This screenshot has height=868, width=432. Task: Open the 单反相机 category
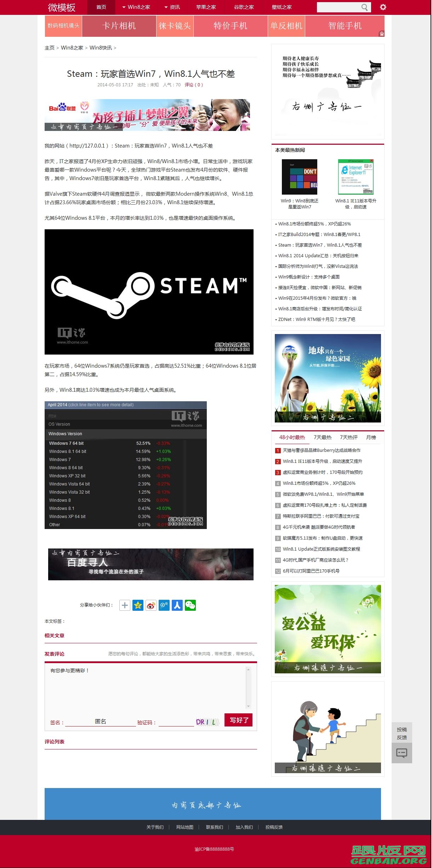click(x=286, y=26)
